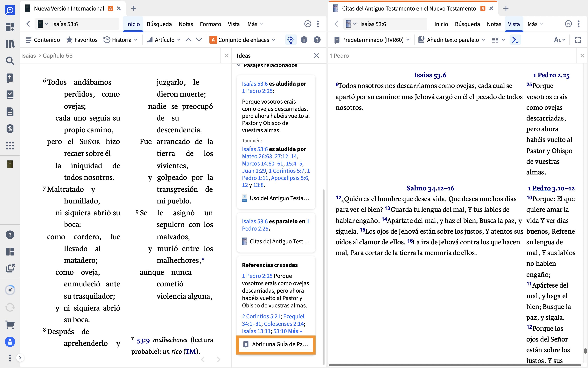Open the store shopping cart icon

coord(10,325)
